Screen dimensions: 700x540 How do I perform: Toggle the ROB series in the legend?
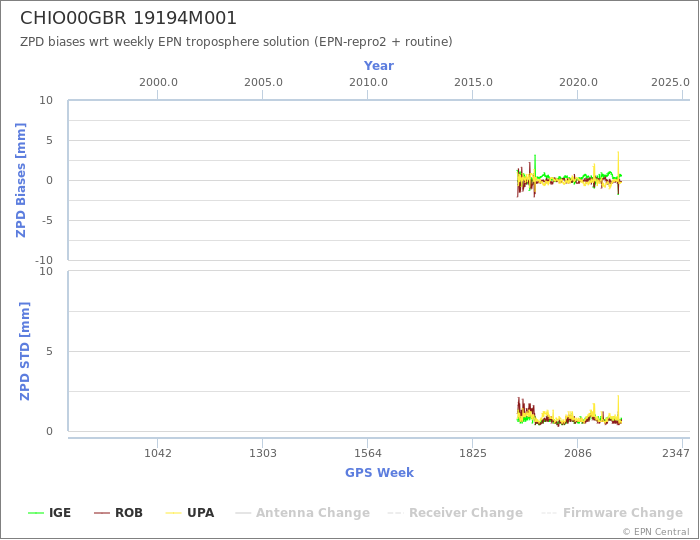pyautogui.click(x=118, y=513)
